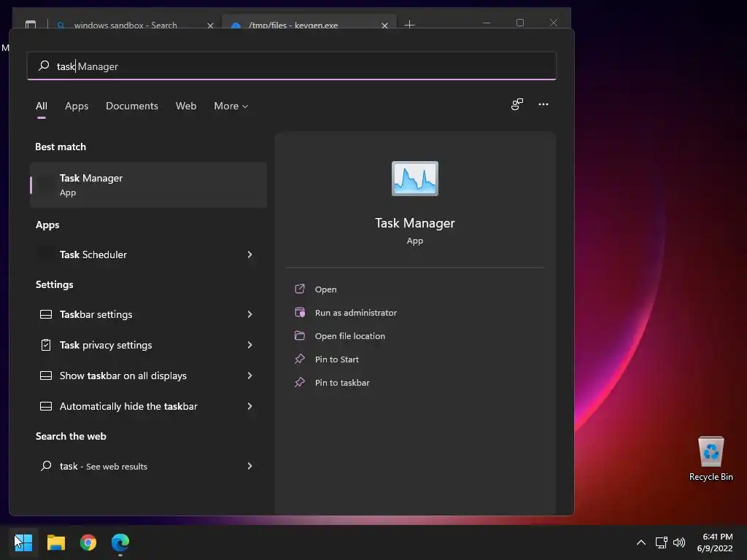Switch to the Apps filter tab

click(77, 106)
